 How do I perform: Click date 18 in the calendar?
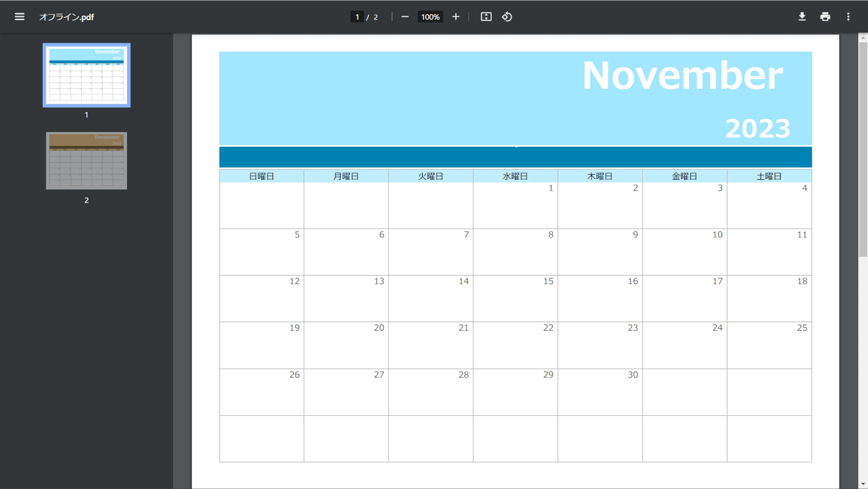click(802, 281)
